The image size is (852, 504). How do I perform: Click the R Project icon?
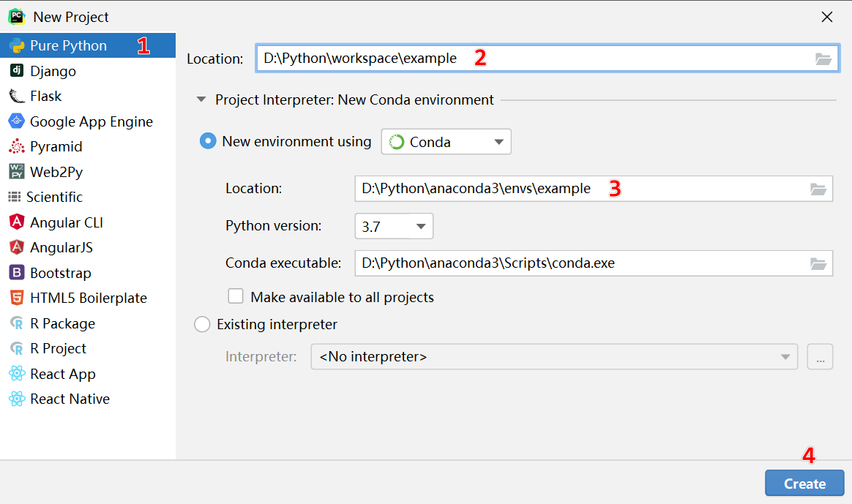[x=17, y=348]
